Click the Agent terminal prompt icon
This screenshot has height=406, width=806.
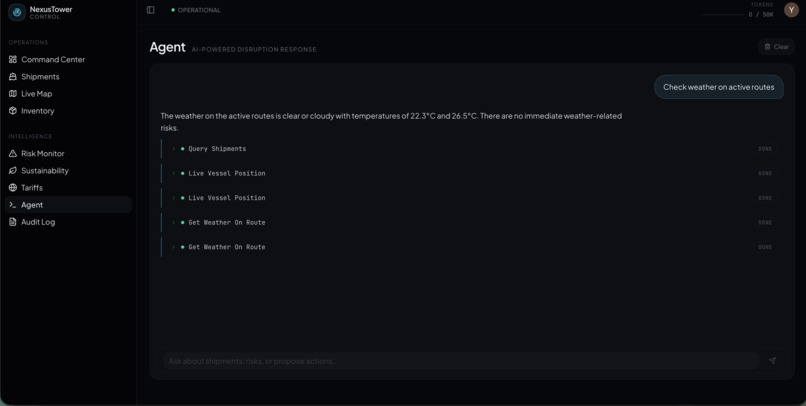click(x=13, y=205)
